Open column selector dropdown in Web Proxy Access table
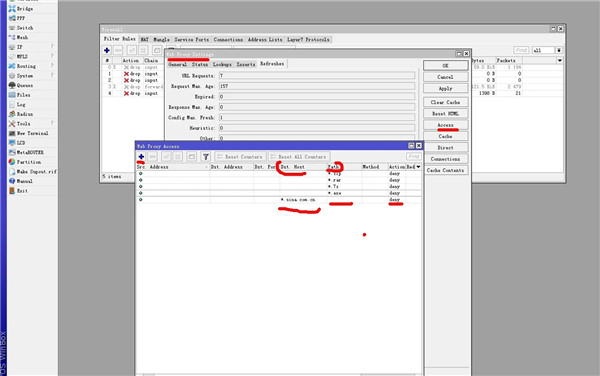The width and height of the screenshot is (600, 376). click(418, 167)
